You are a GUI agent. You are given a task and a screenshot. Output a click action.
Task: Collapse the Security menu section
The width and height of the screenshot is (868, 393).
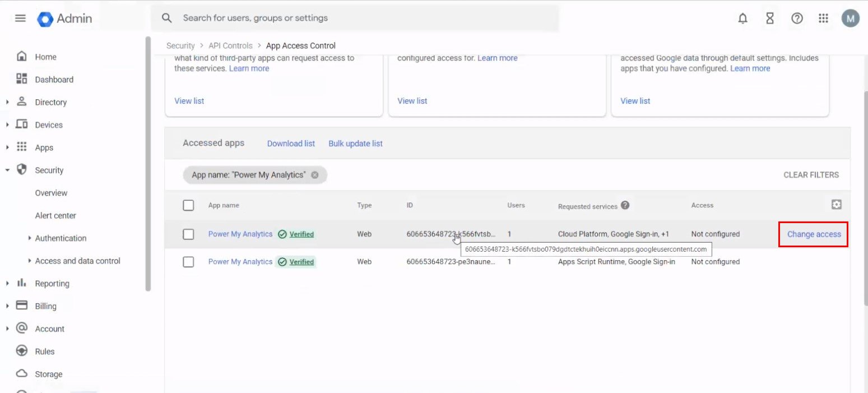(7, 170)
